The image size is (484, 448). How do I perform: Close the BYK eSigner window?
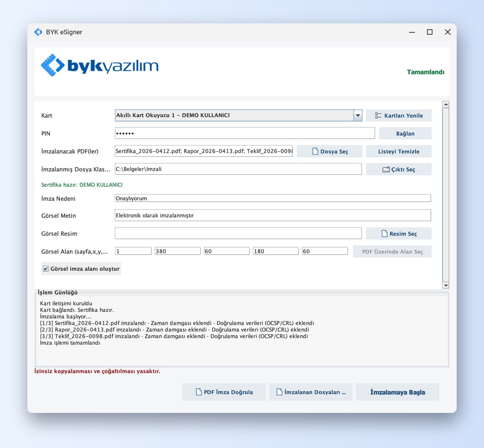pyautogui.click(x=448, y=32)
